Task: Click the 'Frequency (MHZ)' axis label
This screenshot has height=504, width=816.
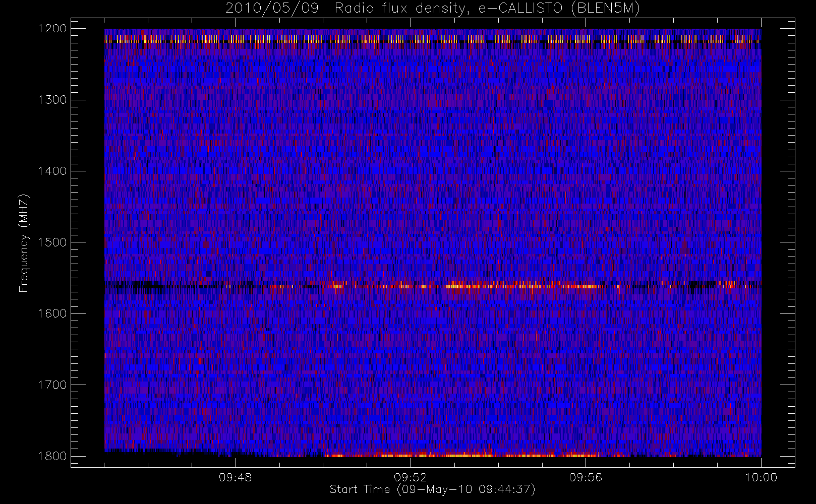Action: pyautogui.click(x=23, y=243)
